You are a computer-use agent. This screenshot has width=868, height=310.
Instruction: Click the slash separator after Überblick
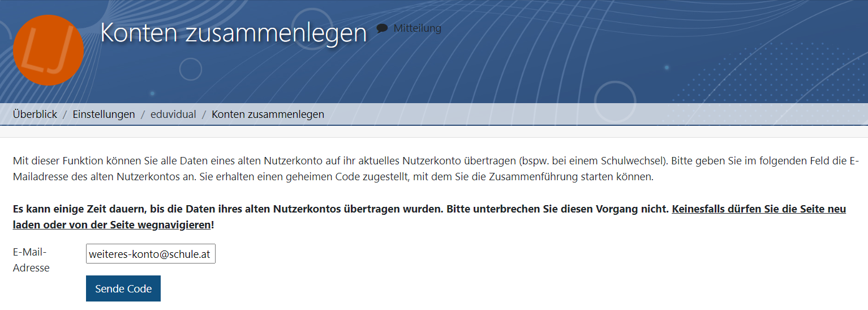tap(65, 114)
